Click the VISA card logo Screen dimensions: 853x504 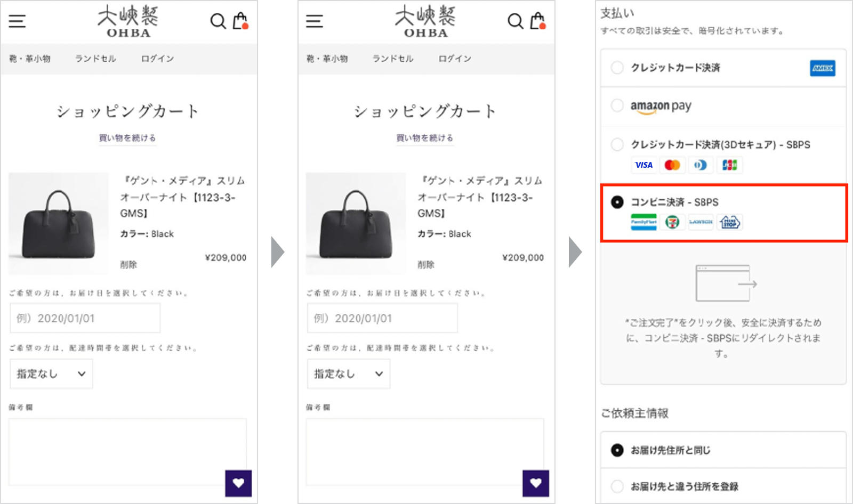[643, 165]
